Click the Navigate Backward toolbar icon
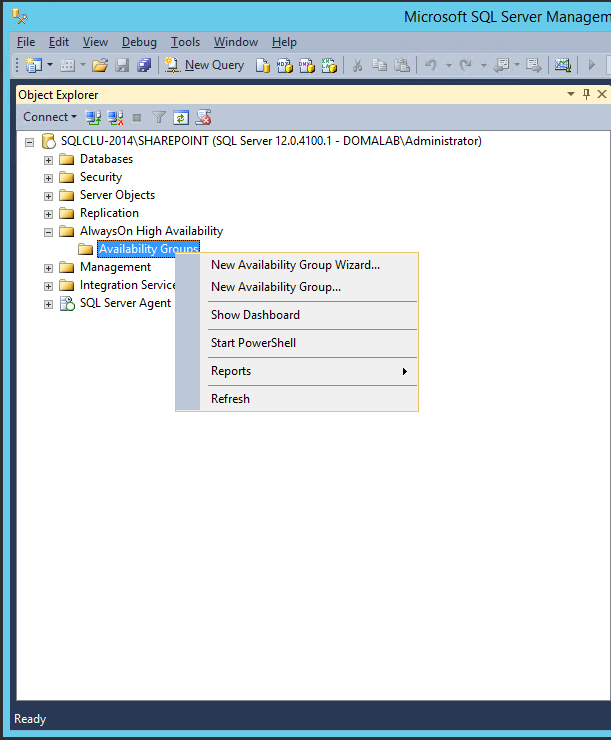Viewport: 611px width, 740px height. [501, 65]
